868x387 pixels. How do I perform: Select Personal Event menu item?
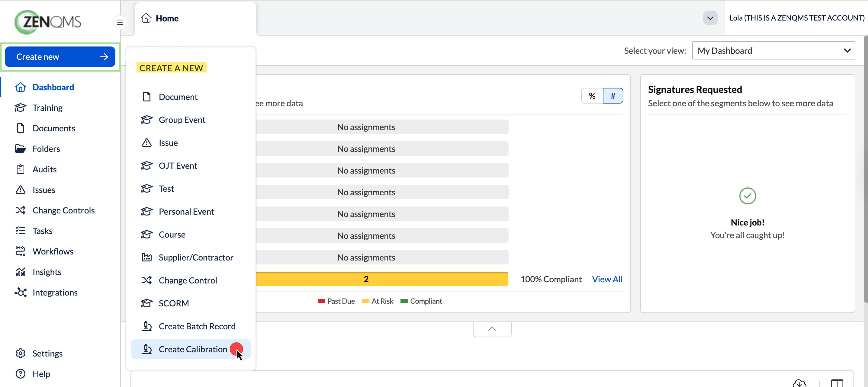(x=191, y=212)
